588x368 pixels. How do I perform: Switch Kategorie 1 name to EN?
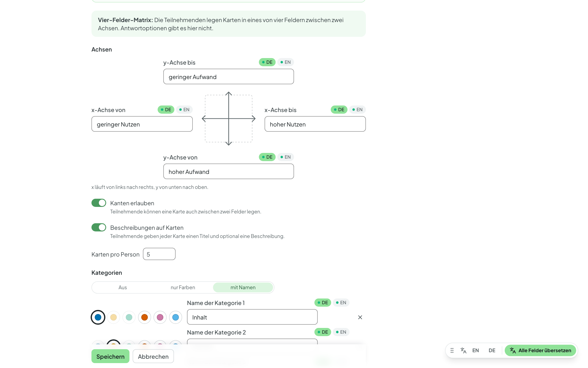[x=341, y=303]
